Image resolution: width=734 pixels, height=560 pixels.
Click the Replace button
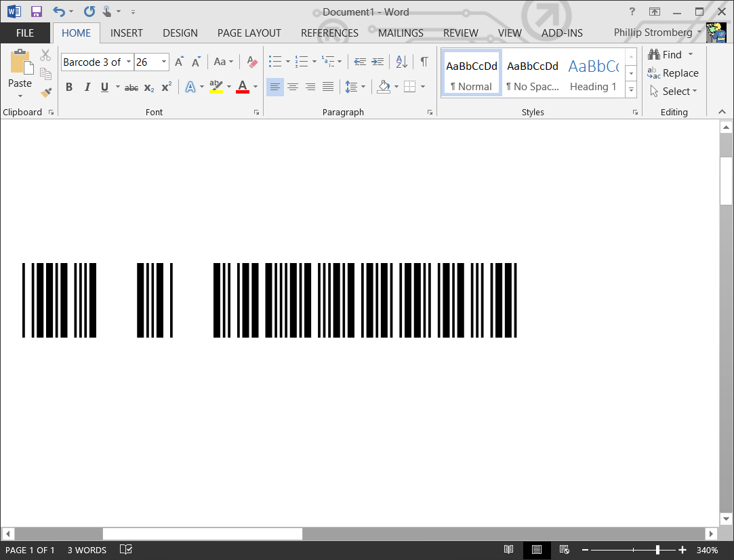[x=673, y=73]
